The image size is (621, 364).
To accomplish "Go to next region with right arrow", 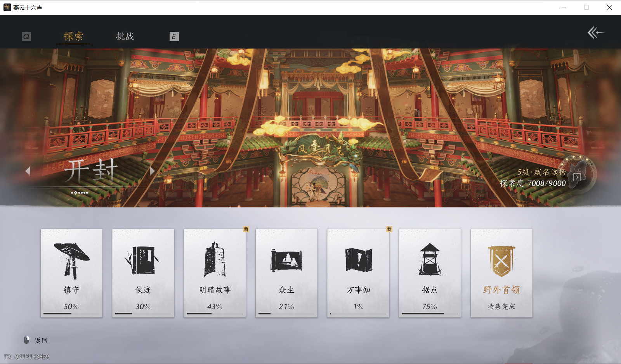I will click(x=152, y=171).
